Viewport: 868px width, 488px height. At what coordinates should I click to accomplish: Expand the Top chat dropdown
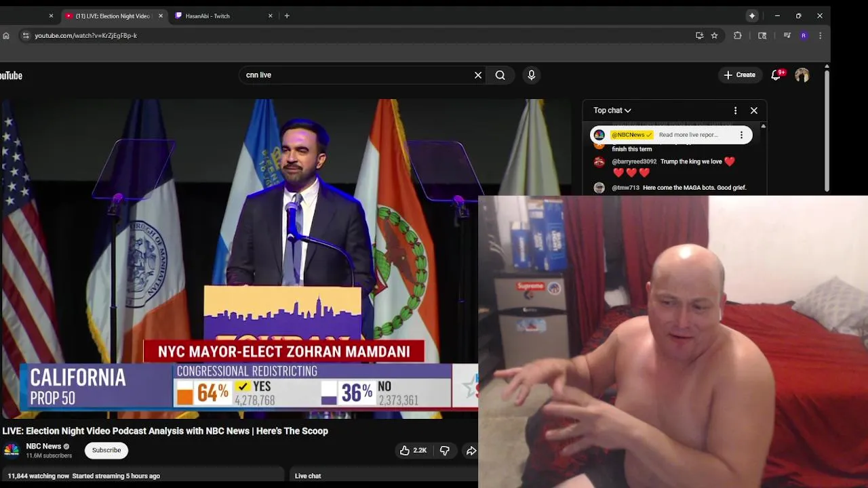tap(612, 110)
